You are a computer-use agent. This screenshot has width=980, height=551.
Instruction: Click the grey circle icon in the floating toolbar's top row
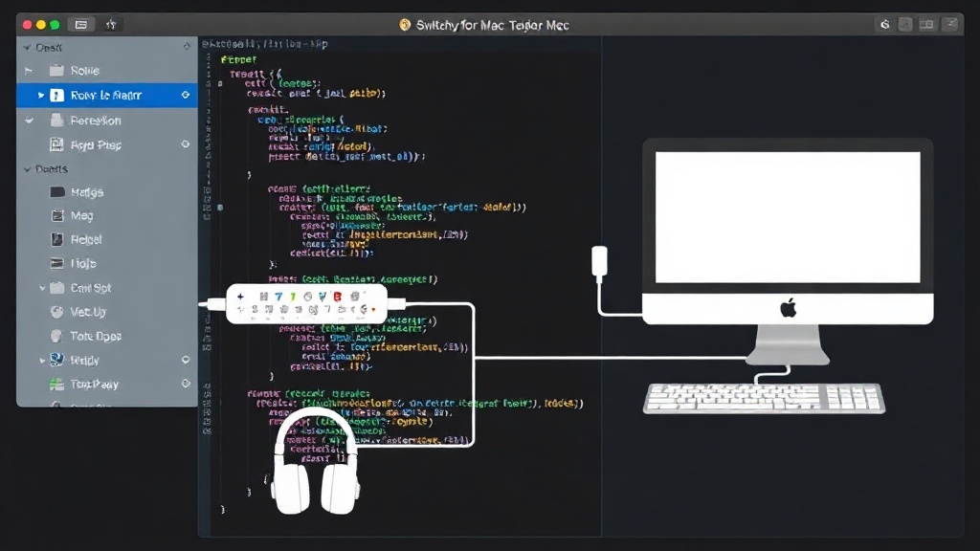click(x=307, y=297)
